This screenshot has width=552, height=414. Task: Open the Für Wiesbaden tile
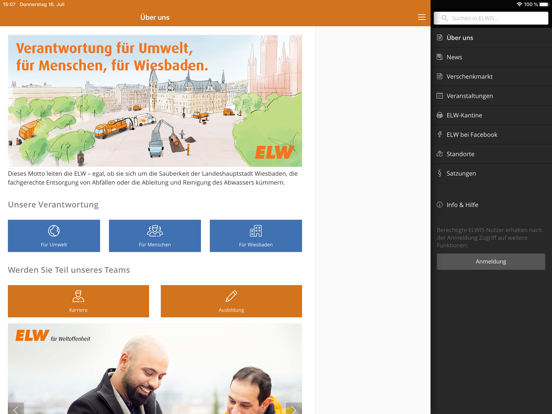point(256,236)
